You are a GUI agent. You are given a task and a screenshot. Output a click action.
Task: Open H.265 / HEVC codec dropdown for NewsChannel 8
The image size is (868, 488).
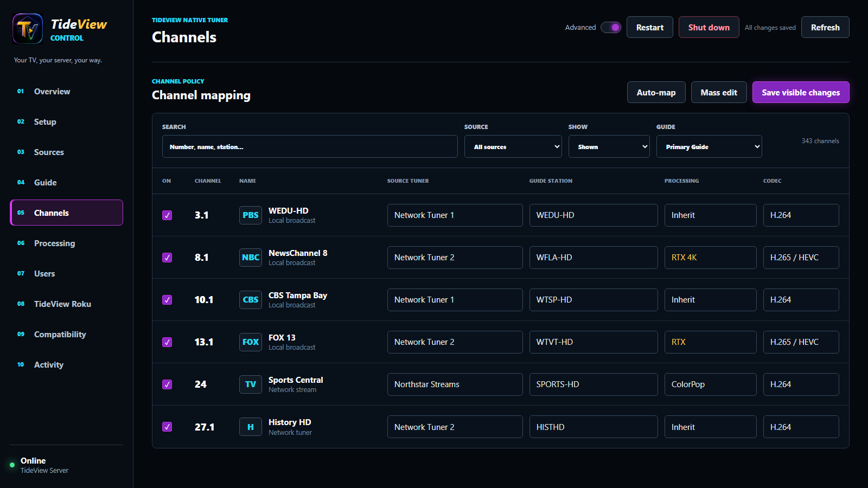(x=801, y=258)
